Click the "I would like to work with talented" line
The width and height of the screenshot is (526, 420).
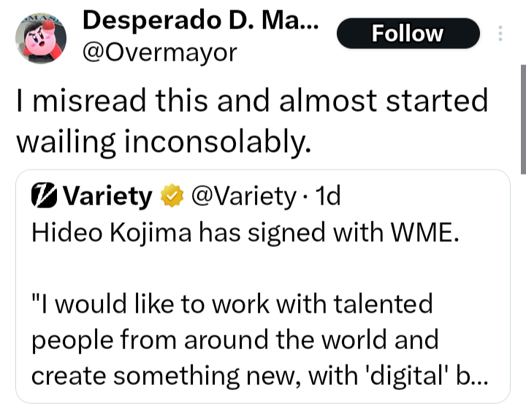click(233, 303)
